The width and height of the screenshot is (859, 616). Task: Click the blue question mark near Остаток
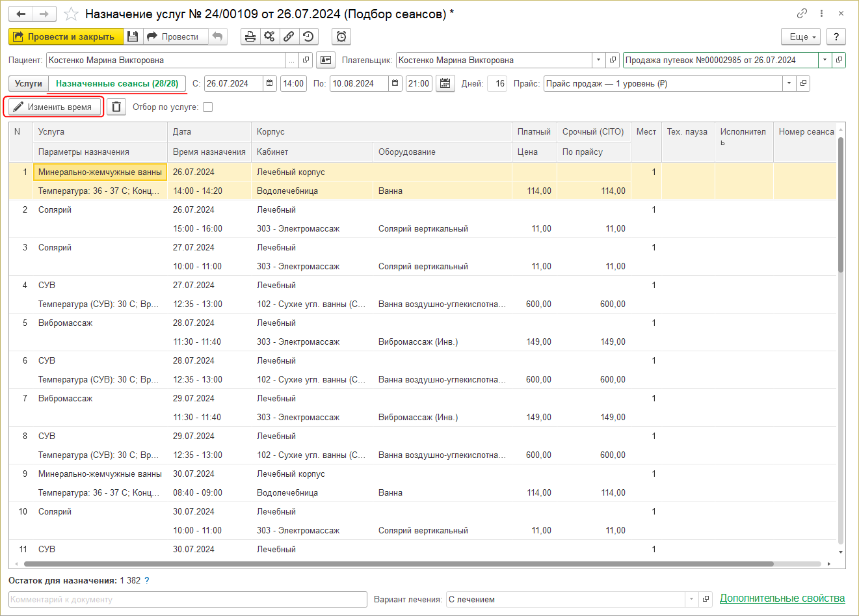pos(147,580)
